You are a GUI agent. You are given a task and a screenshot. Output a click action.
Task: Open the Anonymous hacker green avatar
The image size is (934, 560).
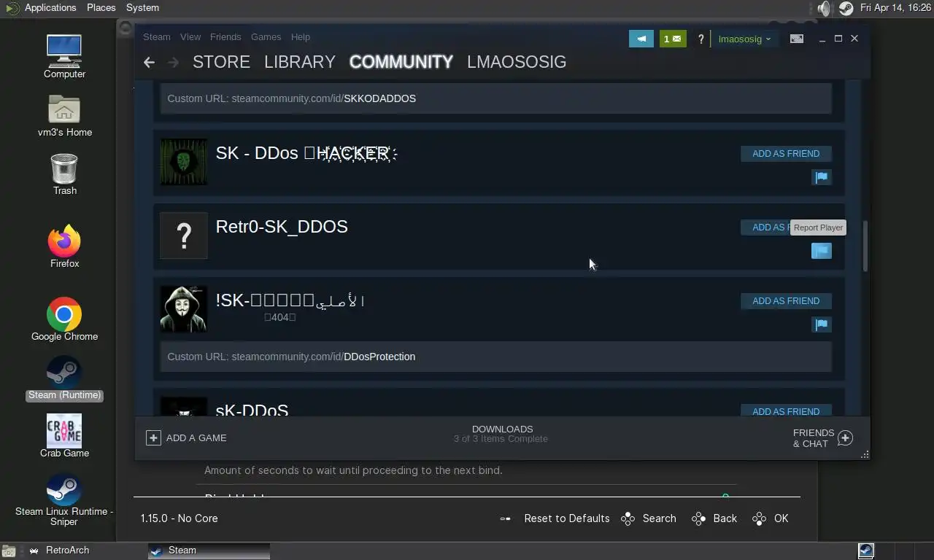pos(184,162)
